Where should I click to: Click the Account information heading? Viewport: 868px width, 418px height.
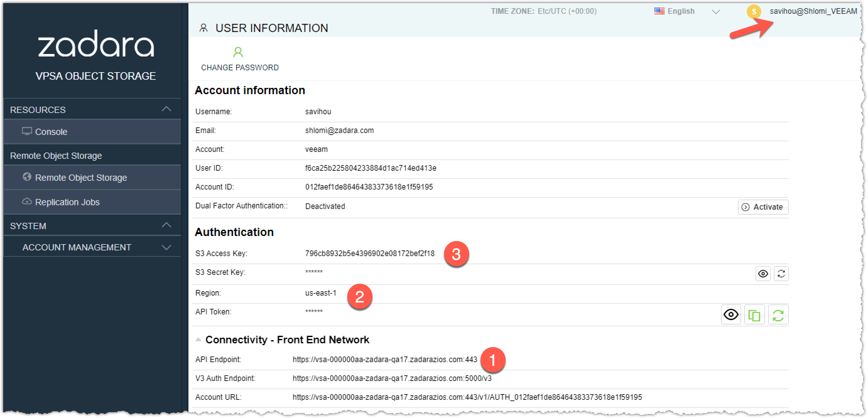coord(250,90)
